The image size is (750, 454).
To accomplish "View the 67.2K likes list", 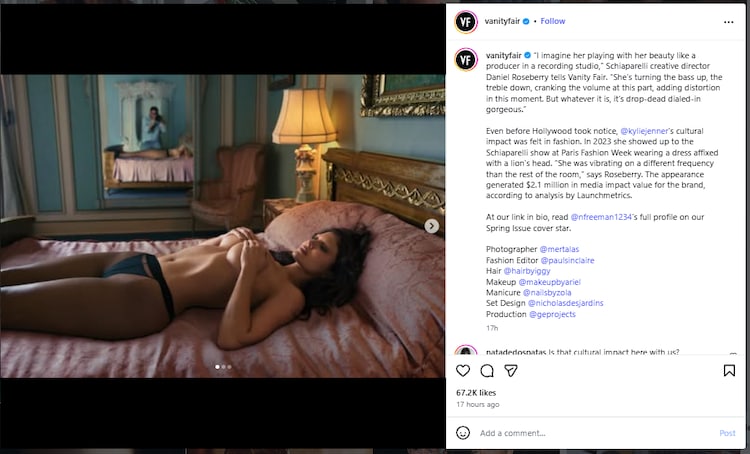I will coord(476,393).
